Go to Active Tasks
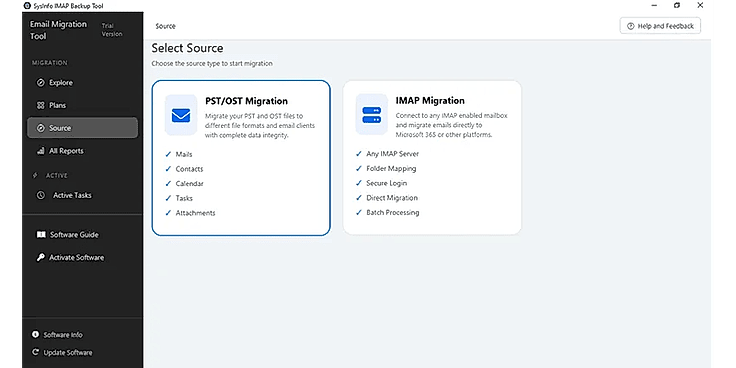Viewport: 736px width, 368px height. (x=82, y=195)
